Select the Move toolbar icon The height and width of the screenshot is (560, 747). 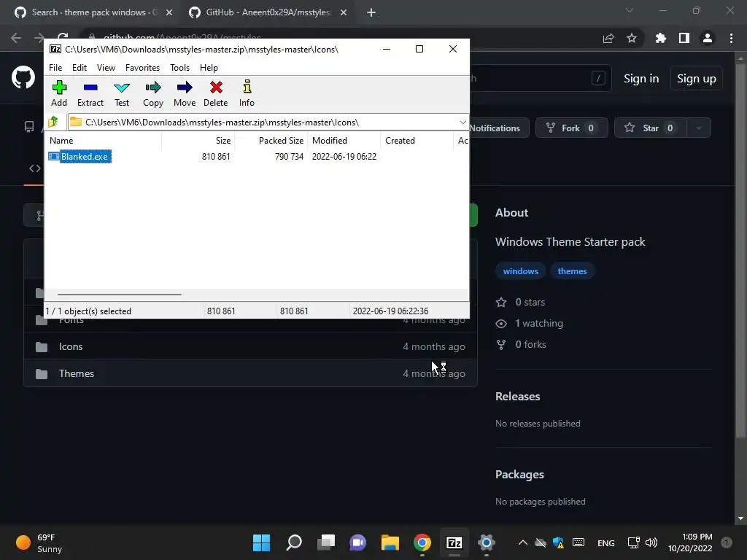(x=185, y=93)
